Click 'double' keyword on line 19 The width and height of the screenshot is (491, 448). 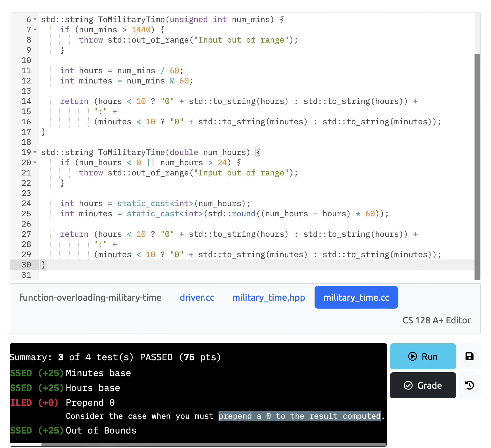(x=184, y=152)
